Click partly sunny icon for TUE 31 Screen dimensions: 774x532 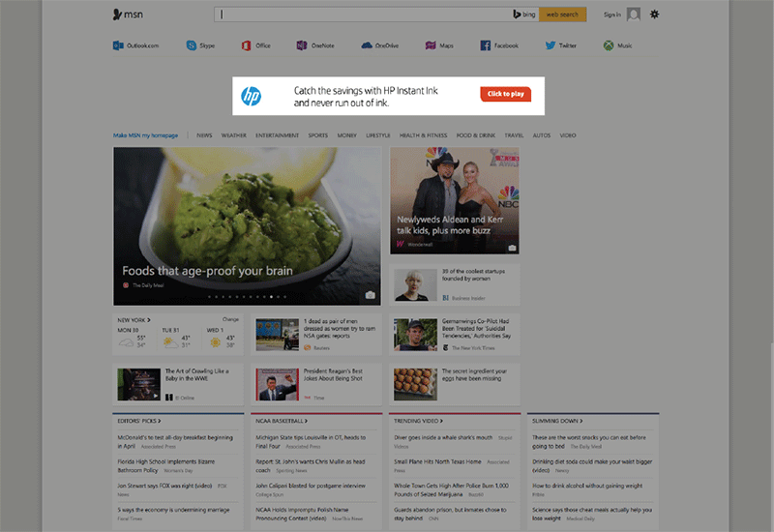pyautogui.click(x=171, y=342)
